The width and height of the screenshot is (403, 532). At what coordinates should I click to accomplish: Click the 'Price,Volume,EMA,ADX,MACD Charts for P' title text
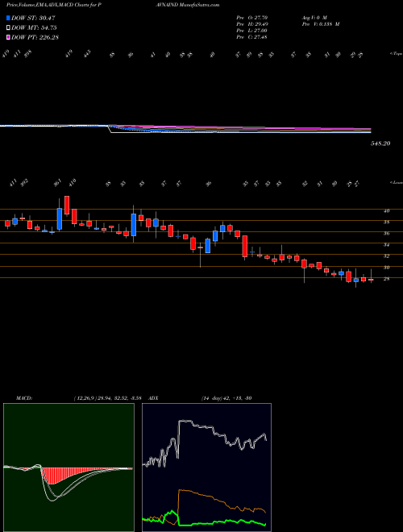55,5
